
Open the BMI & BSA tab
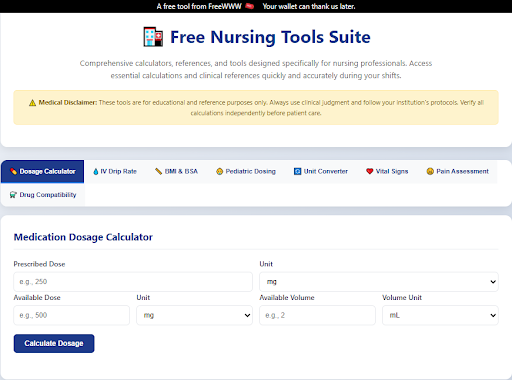point(176,171)
